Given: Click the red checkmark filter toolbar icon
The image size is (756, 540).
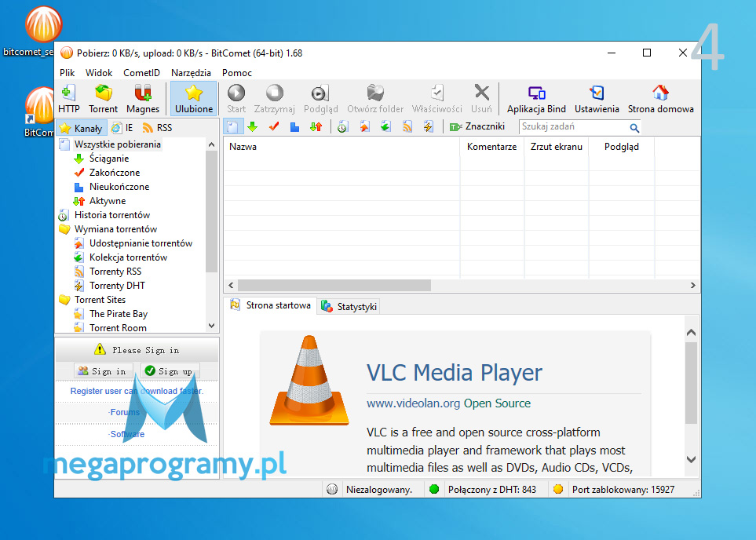Looking at the screenshot, I should [x=274, y=127].
